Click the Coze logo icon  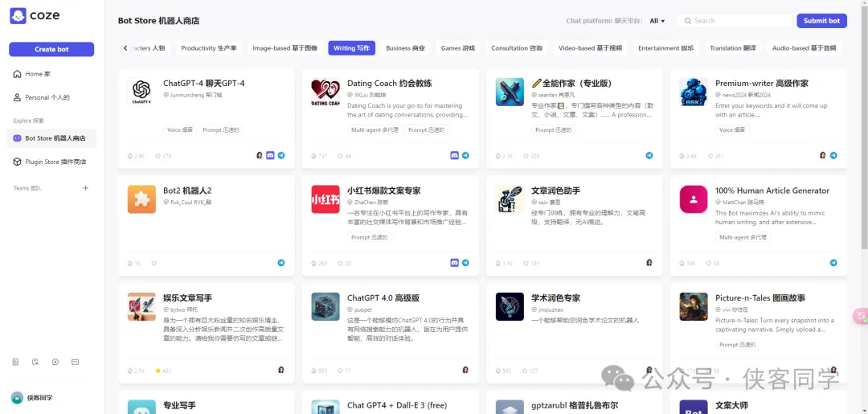pyautogui.click(x=18, y=15)
